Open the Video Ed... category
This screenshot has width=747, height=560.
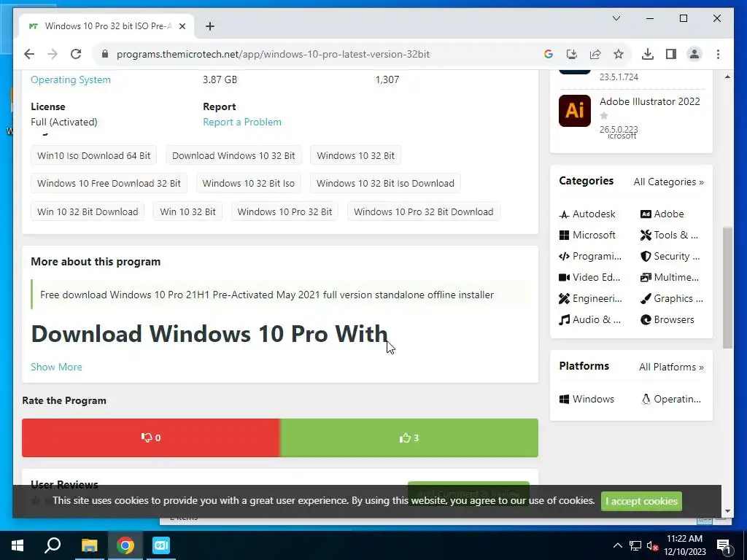(589, 277)
